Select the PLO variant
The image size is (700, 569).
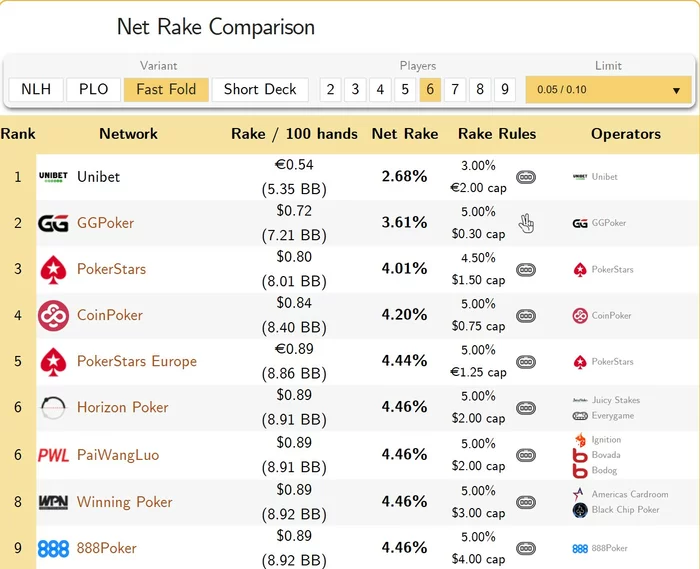94,89
